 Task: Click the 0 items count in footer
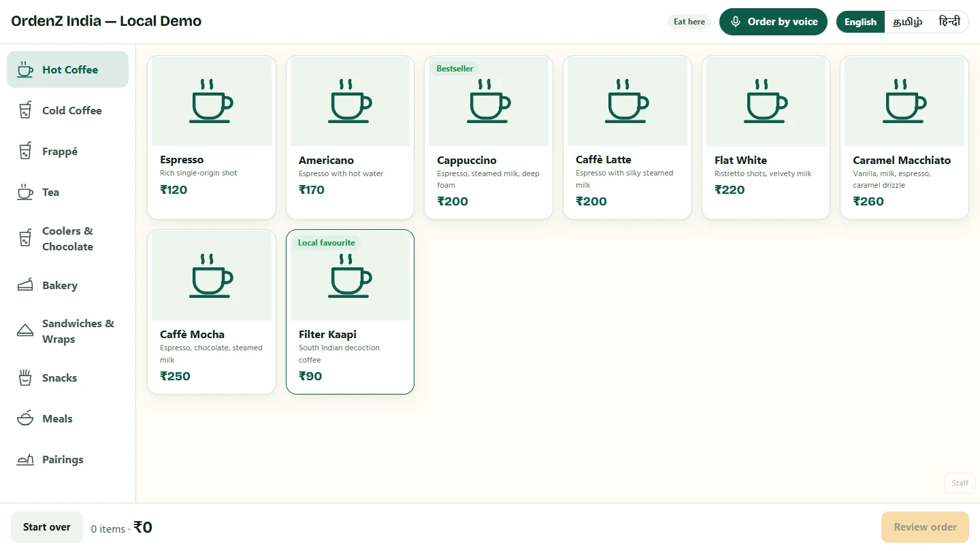[108, 529]
